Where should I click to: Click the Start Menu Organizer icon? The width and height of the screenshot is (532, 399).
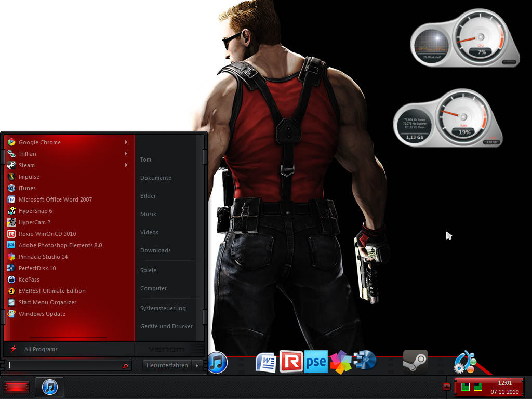click(x=11, y=302)
